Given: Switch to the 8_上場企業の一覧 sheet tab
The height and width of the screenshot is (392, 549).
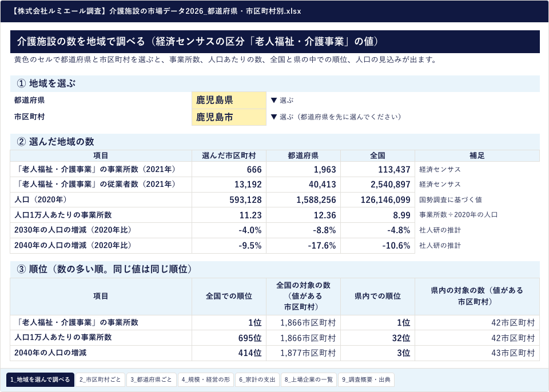Looking at the screenshot, I should pos(309,380).
